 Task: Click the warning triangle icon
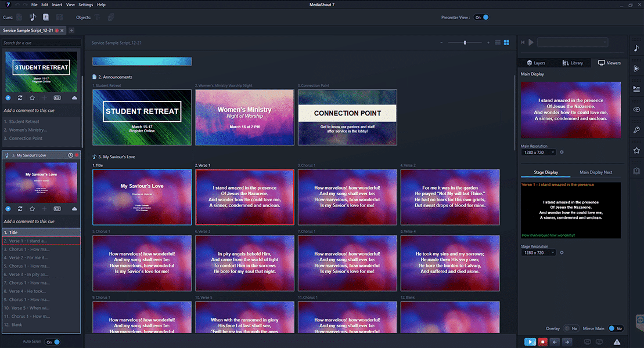click(x=617, y=342)
